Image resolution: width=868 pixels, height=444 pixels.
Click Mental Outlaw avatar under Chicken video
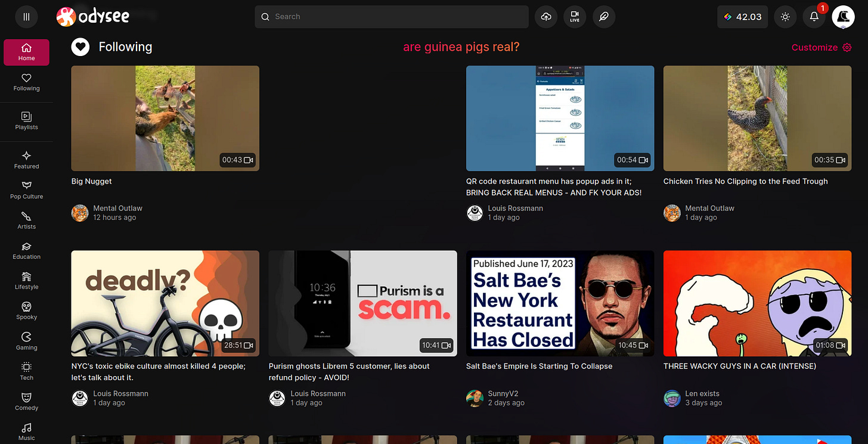click(672, 213)
